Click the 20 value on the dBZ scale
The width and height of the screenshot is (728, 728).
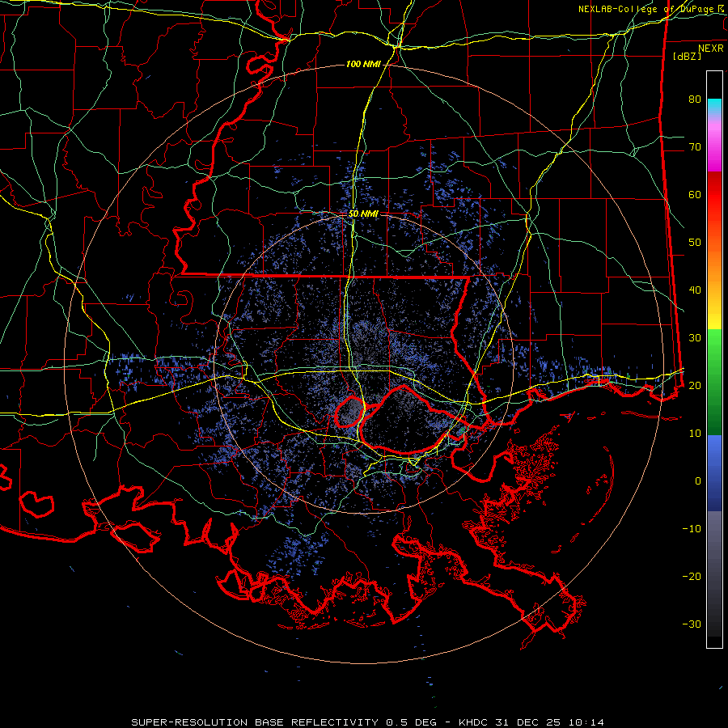pos(695,385)
